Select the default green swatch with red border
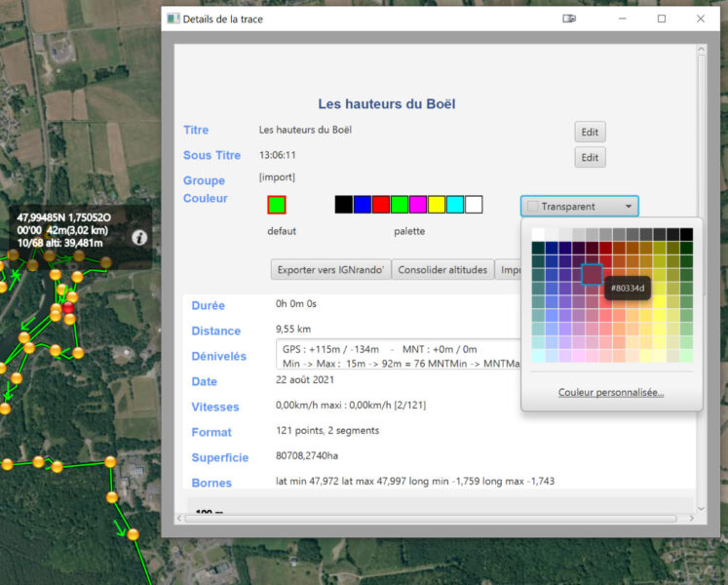The image size is (728, 585). pyautogui.click(x=277, y=205)
